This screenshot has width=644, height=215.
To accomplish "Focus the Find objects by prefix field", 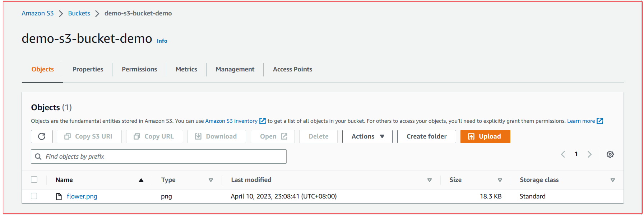I will click(158, 156).
